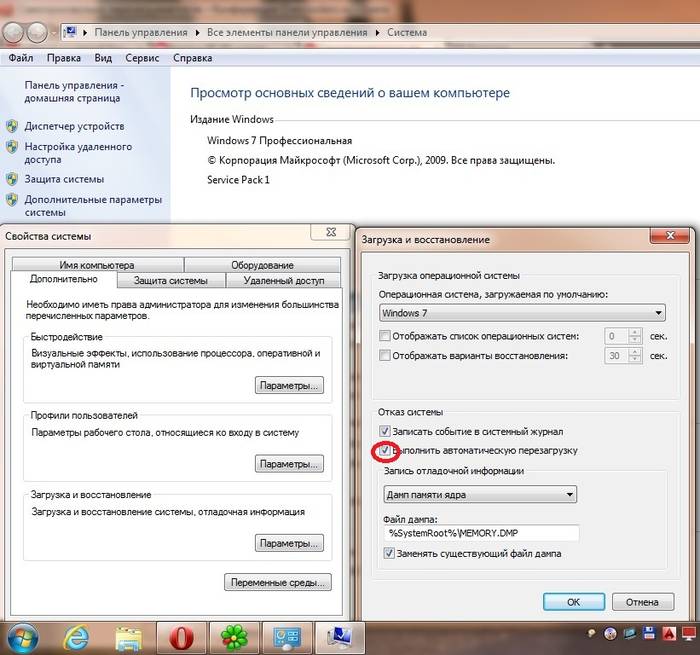This screenshot has width=700, height=655.
Task: Open the Windows Start menu orb
Action: pos(22,636)
